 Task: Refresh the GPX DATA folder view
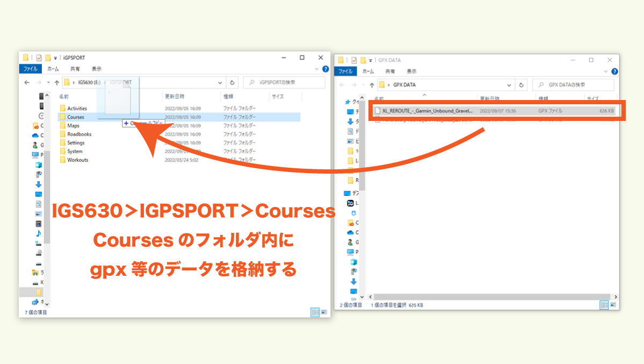pyautogui.click(x=521, y=85)
